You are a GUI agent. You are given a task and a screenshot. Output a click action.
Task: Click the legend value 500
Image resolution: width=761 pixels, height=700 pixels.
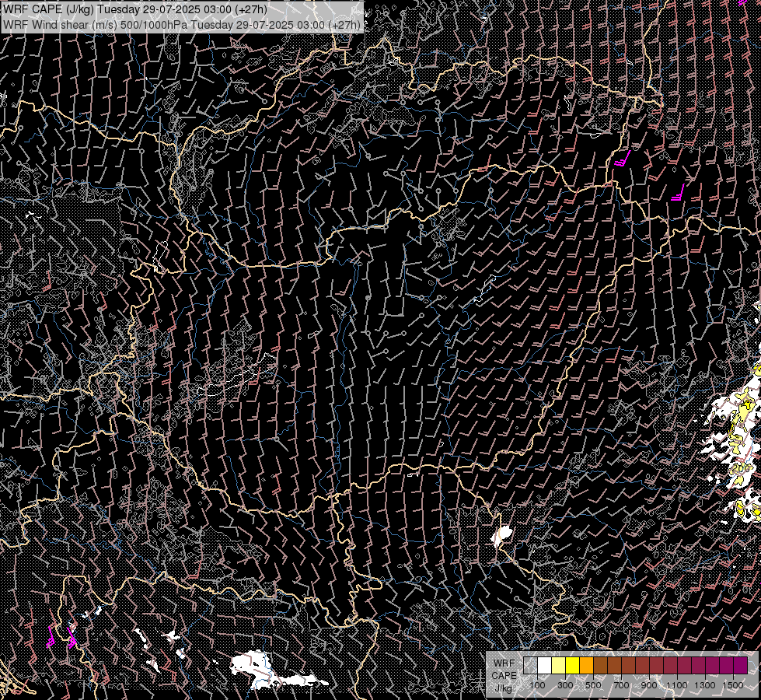point(593,685)
